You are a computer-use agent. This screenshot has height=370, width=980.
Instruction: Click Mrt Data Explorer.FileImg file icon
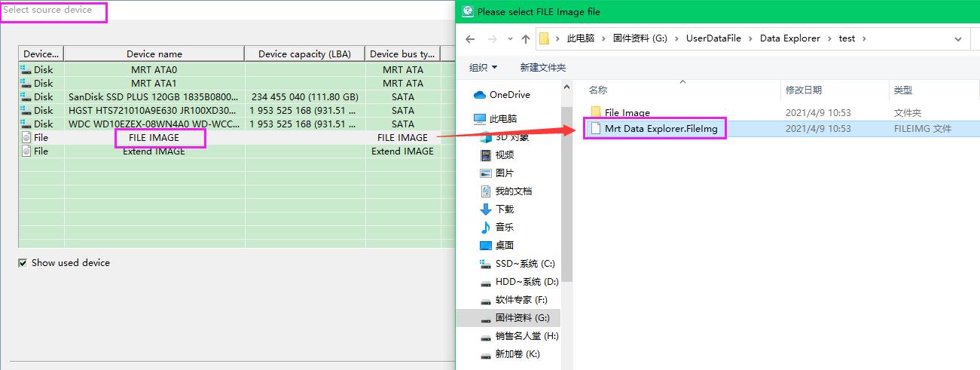pos(595,129)
